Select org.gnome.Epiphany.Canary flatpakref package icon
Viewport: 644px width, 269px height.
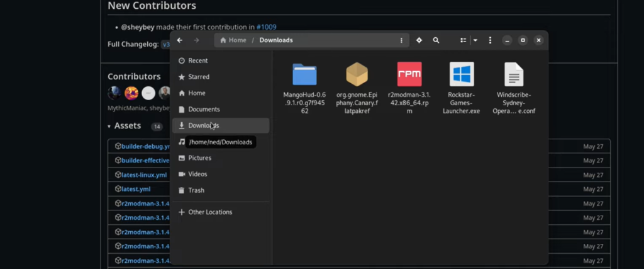(x=357, y=74)
